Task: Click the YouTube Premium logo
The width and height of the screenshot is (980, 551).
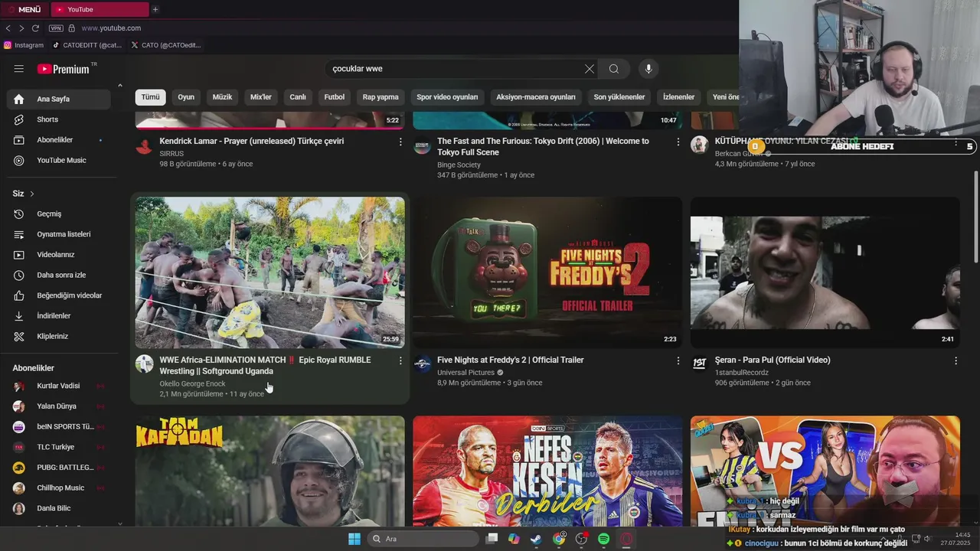Action: click(x=64, y=69)
